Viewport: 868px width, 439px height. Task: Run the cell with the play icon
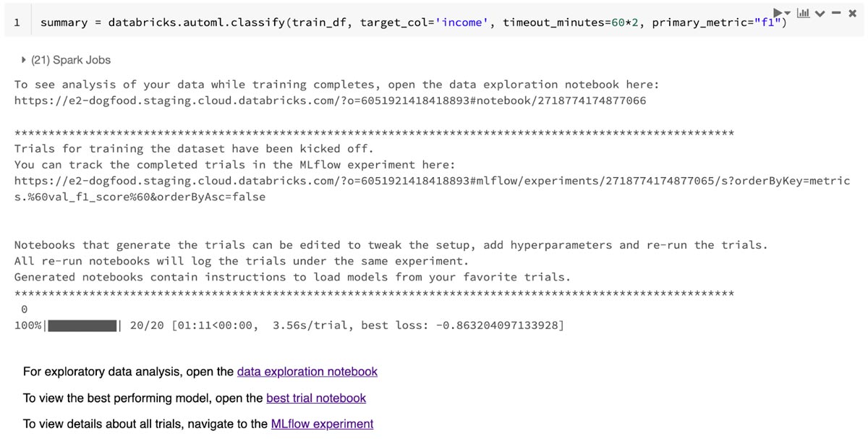pos(778,12)
